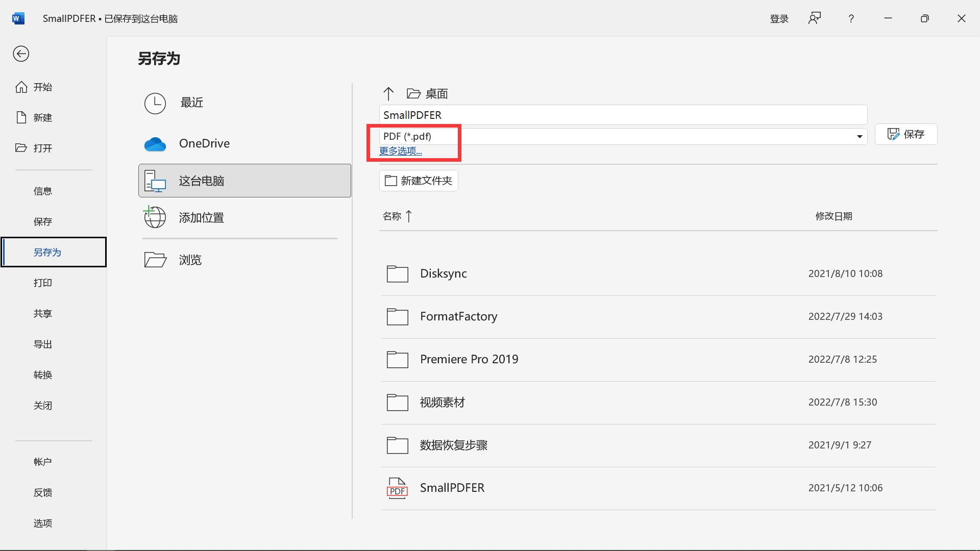Open the Browse folder icon
Viewport: 980px width, 551px height.
pos(155,260)
